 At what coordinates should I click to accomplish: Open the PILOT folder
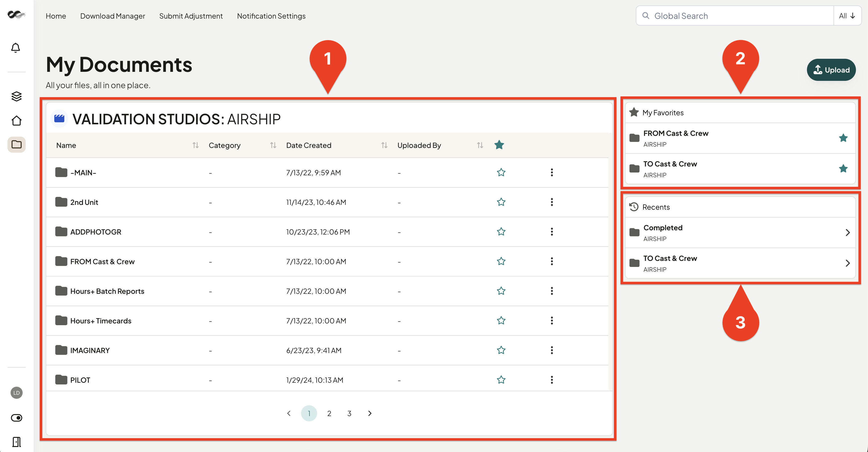tap(80, 380)
